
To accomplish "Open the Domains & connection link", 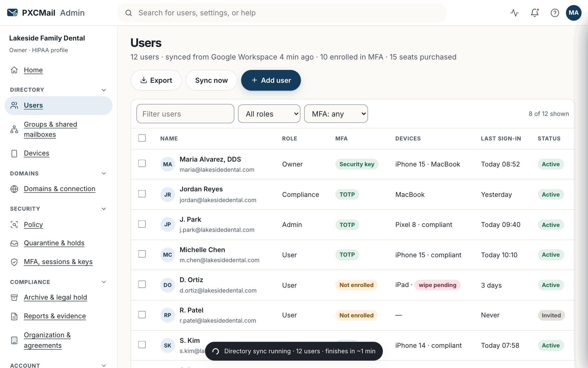I will [x=60, y=189].
